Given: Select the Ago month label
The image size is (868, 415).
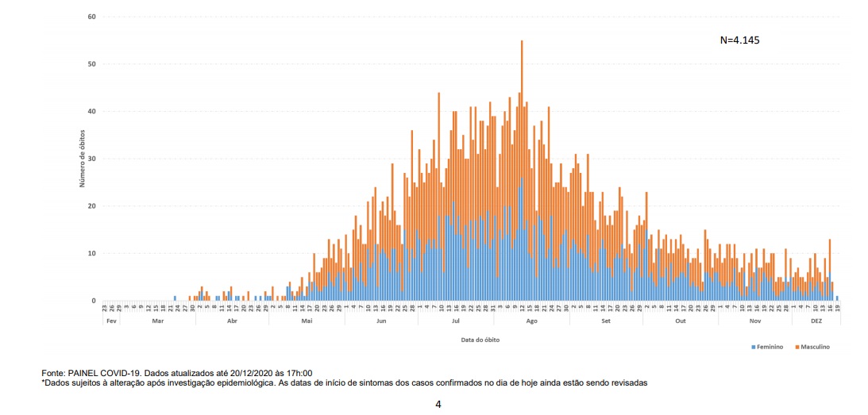Looking at the screenshot, I should [531, 321].
